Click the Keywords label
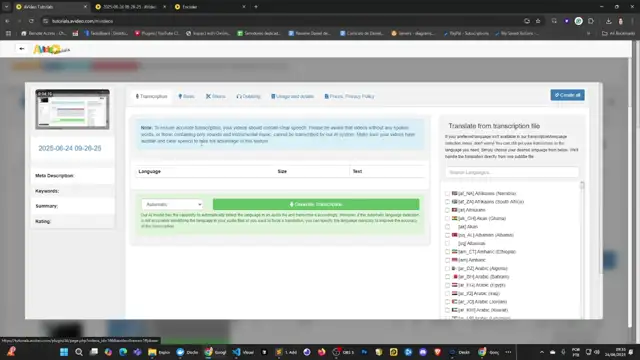 coord(47,191)
